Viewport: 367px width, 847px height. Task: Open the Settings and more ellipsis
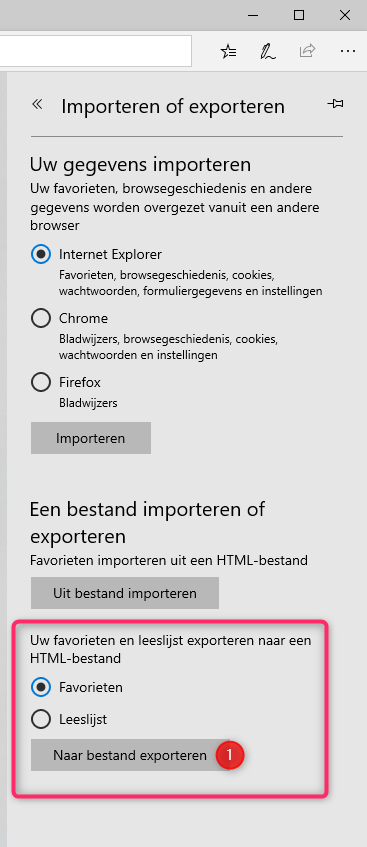click(x=348, y=51)
